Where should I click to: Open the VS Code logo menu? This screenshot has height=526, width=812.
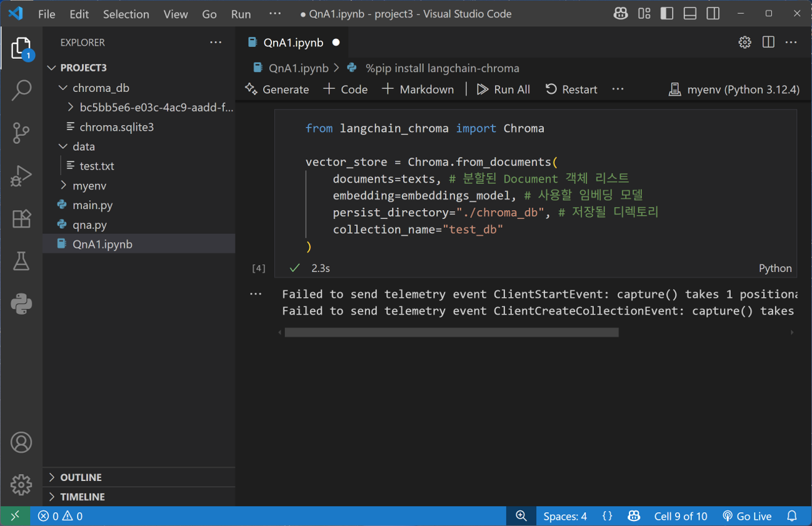pyautogui.click(x=16, y=14)
